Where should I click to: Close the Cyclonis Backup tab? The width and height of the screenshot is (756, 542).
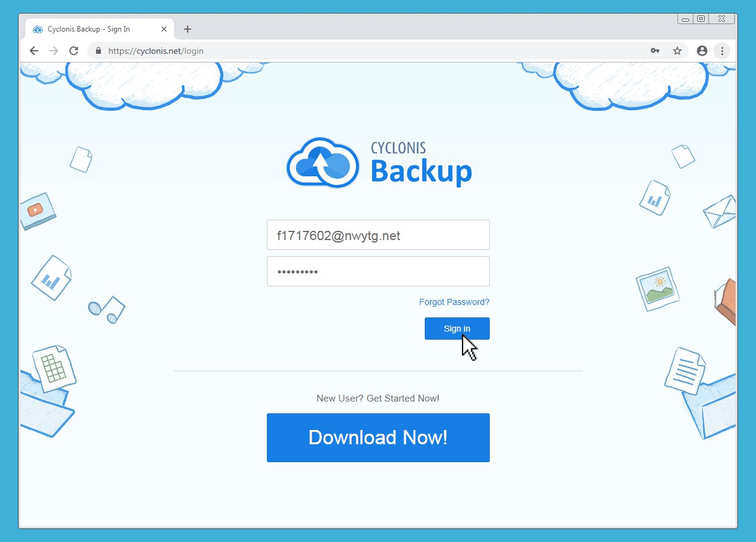point(163,28)
